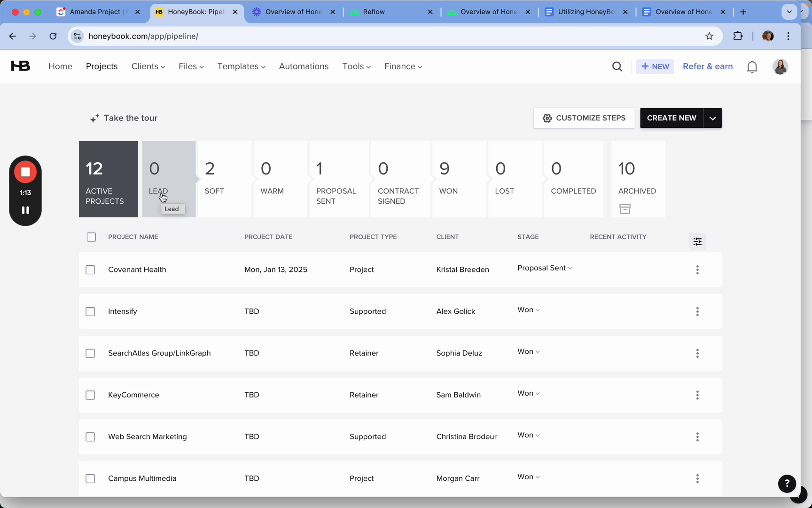Select the Intensify project checkbox
The image size is (812, 508).
pyautogui.click(x=90, y=311)
